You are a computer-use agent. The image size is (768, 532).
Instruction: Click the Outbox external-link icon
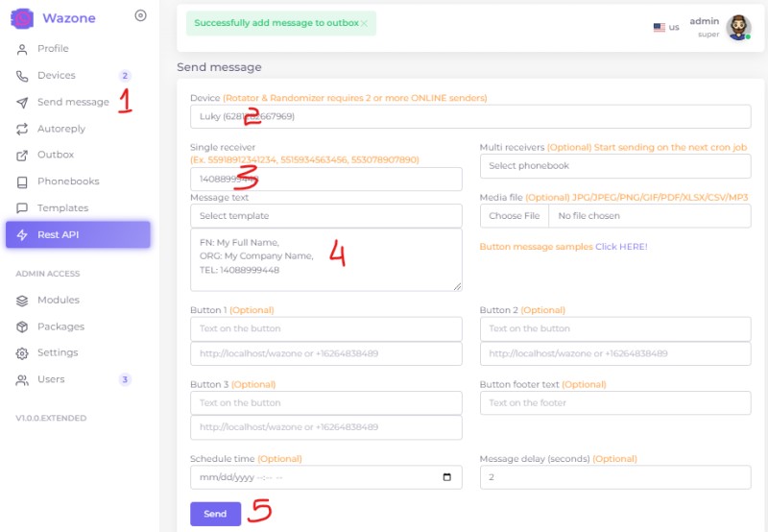tap(22, 156)
